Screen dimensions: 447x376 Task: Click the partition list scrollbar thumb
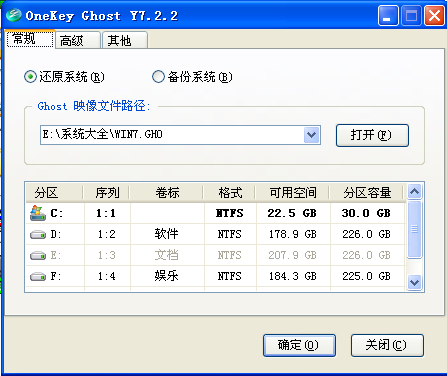tap(414, 229)
